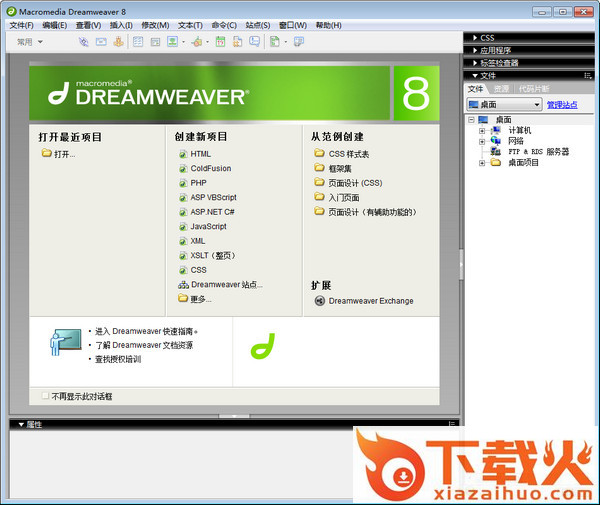Open the 站点(S) menu
600x505 pixels.
coord(258,25)
